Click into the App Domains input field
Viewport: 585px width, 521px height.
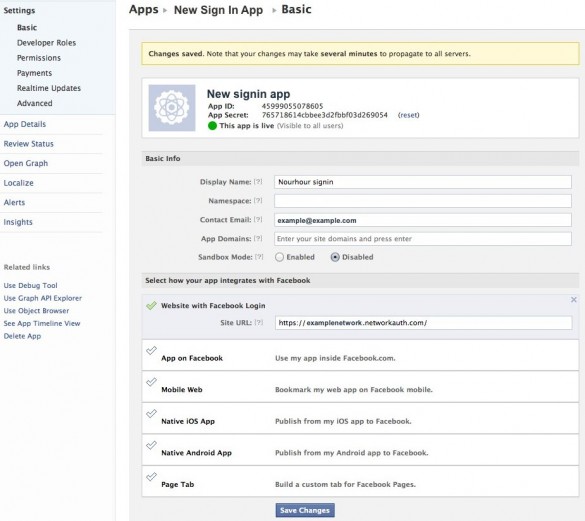(x=423, y=239)
